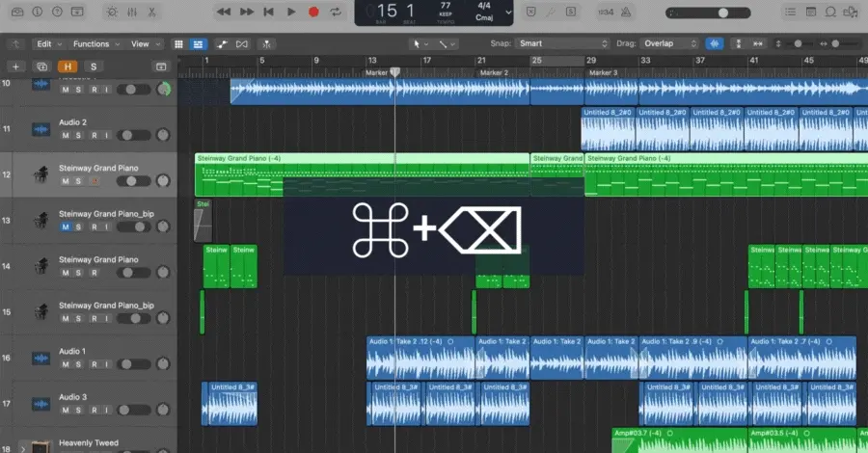Click the Duplicate Track button
The width and height of the screenshot is (868, 453).
pos(41,67)
